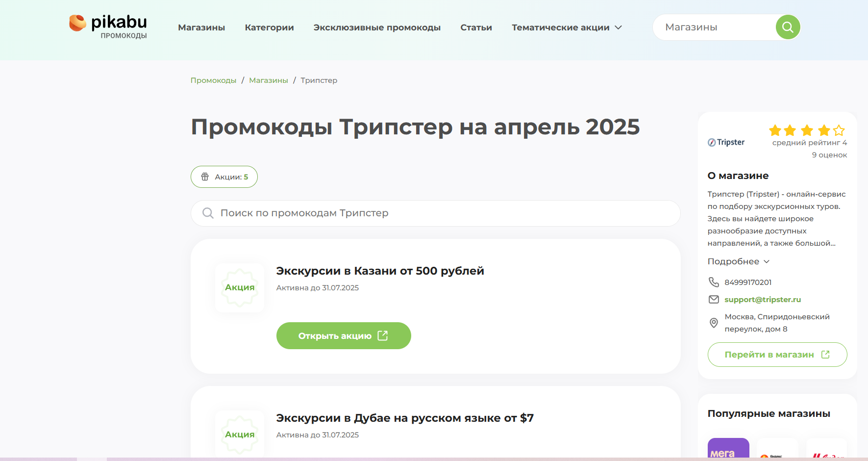
Task: Click the phone icon beside 84999170201
Action: click(714, 282)
